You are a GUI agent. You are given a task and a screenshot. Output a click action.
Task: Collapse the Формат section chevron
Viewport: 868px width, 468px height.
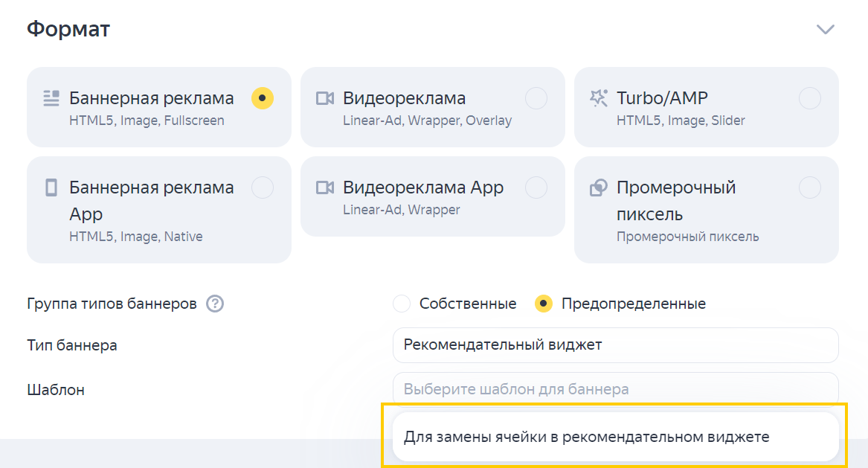(825, 30)
